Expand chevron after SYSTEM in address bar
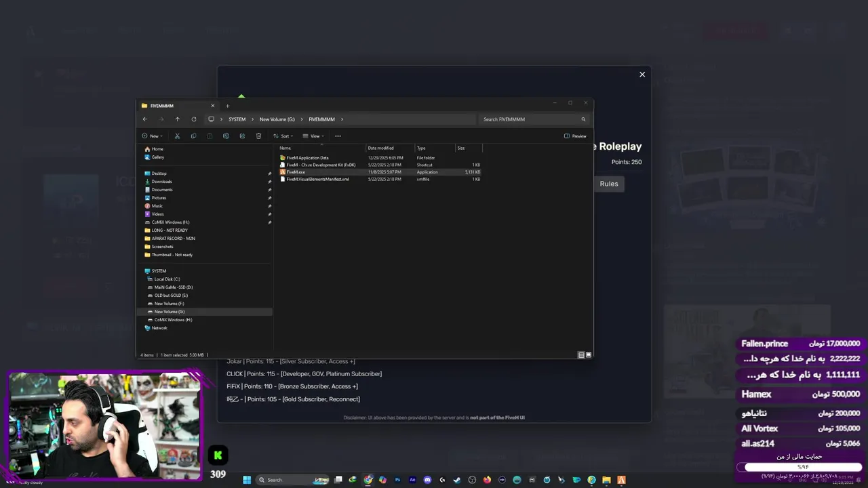This screenshot has width=868, height=488. [x=252, y=119]
